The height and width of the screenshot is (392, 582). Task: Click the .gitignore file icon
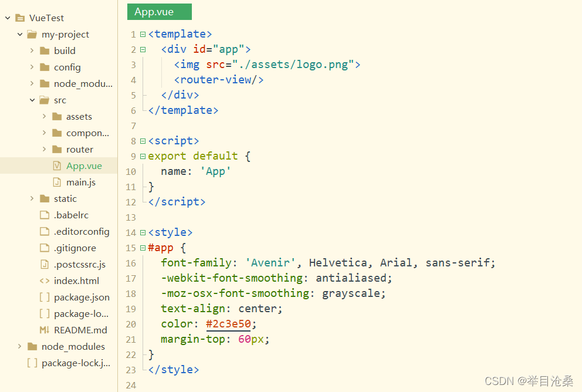[45, 248]
